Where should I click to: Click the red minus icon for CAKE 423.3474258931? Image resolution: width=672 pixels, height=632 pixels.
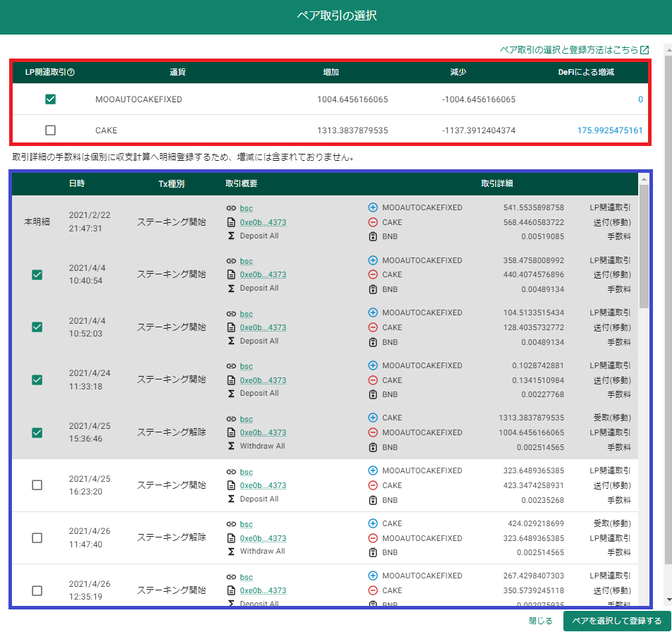coord(373,485)
